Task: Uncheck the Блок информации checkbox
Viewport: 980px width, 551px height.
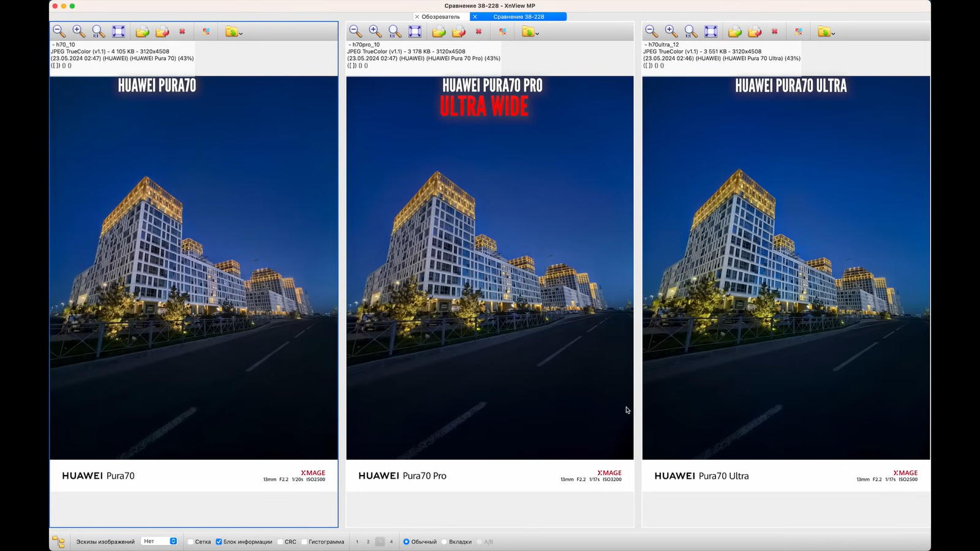Action: tap(219, 542)
